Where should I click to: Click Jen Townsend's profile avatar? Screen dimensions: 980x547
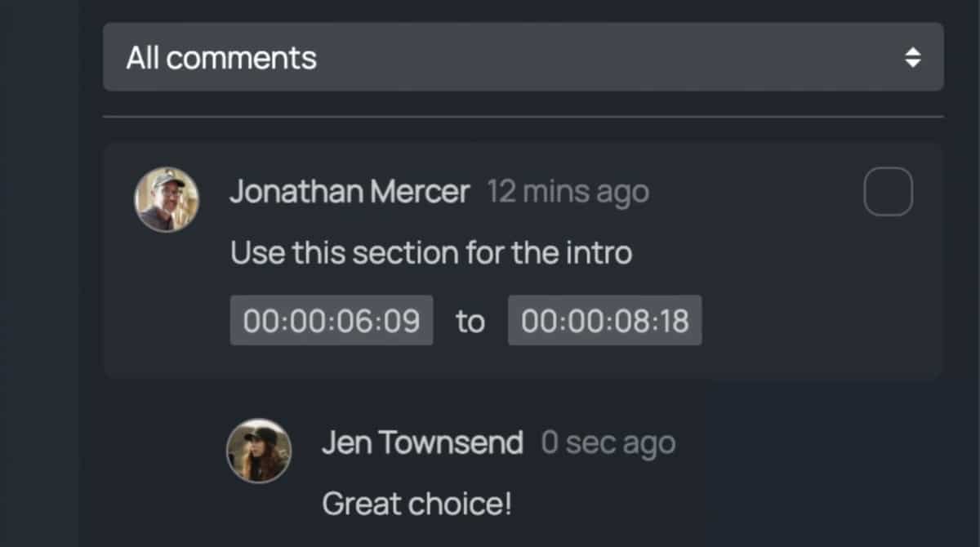pos(259,451)
